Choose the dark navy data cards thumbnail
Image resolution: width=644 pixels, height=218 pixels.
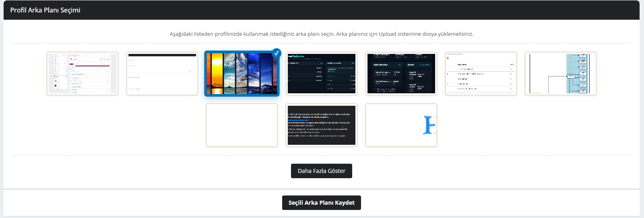coord(401,74)
